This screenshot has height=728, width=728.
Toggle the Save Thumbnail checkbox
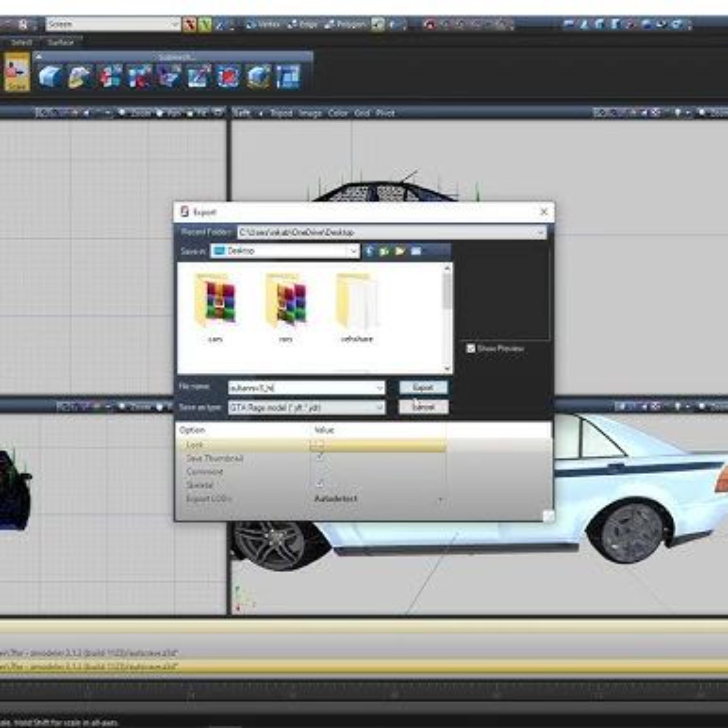(x=320, y=458)
